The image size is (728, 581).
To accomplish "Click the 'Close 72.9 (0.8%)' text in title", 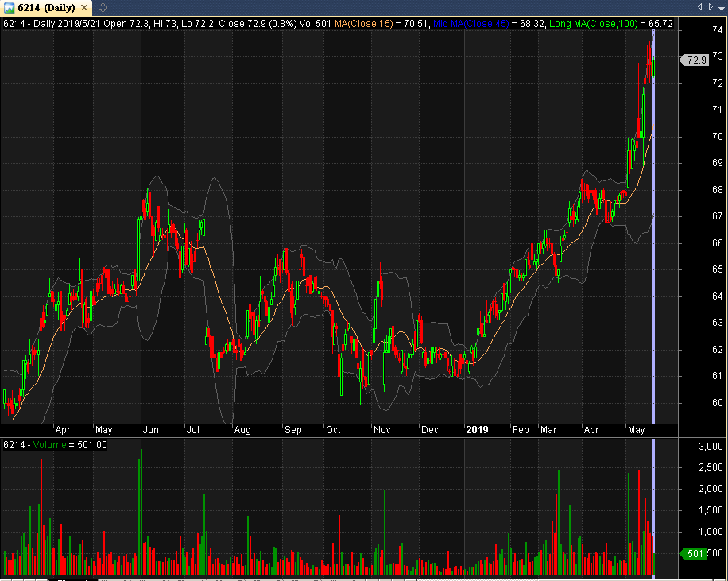I will [x=258, y=23].
